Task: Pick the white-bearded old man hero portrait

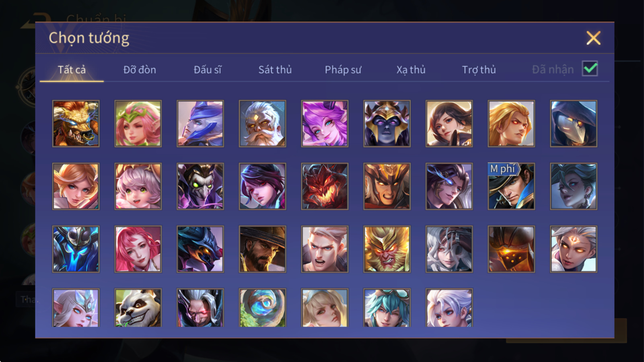Action: coord(262,123)
